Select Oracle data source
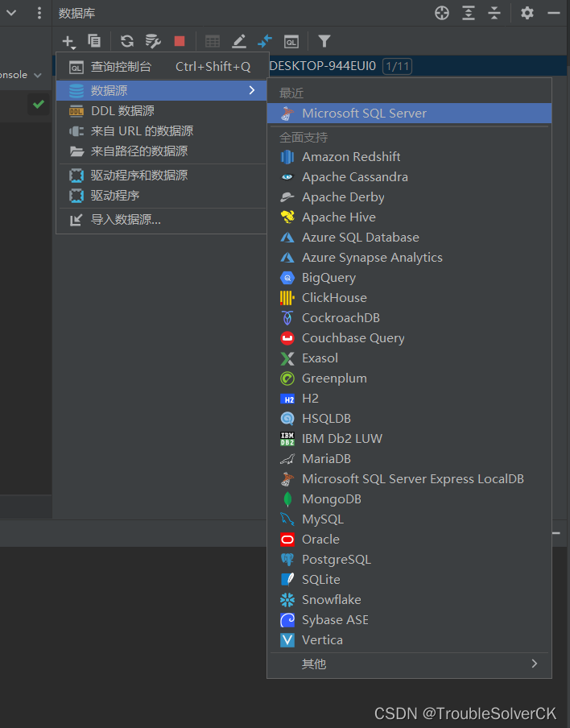The height and width of the screenshot is (728, 570). pyautogui.click(x=409, y=540)
